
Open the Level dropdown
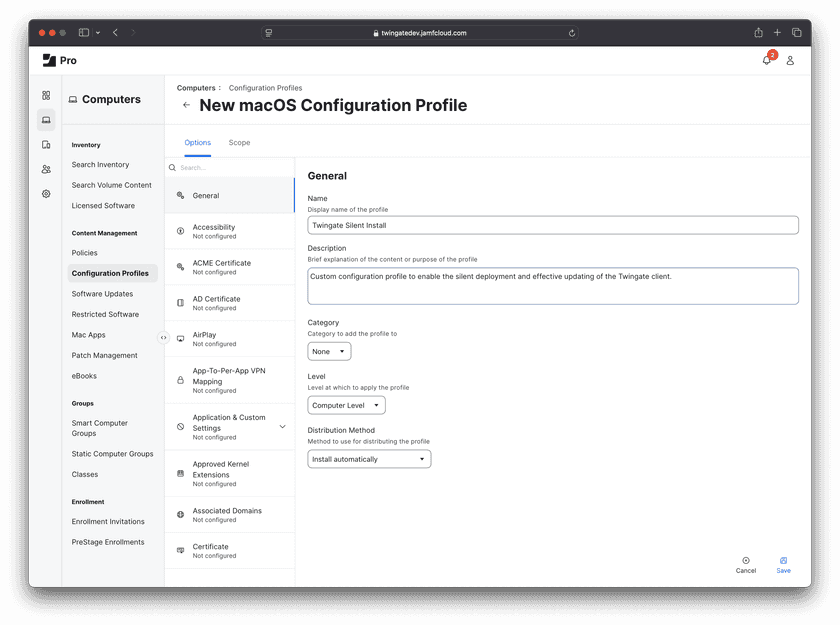346,405
